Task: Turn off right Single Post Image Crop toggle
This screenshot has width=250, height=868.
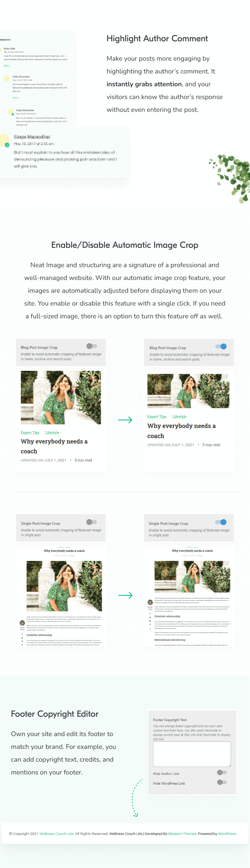Action: click(221, 522)
